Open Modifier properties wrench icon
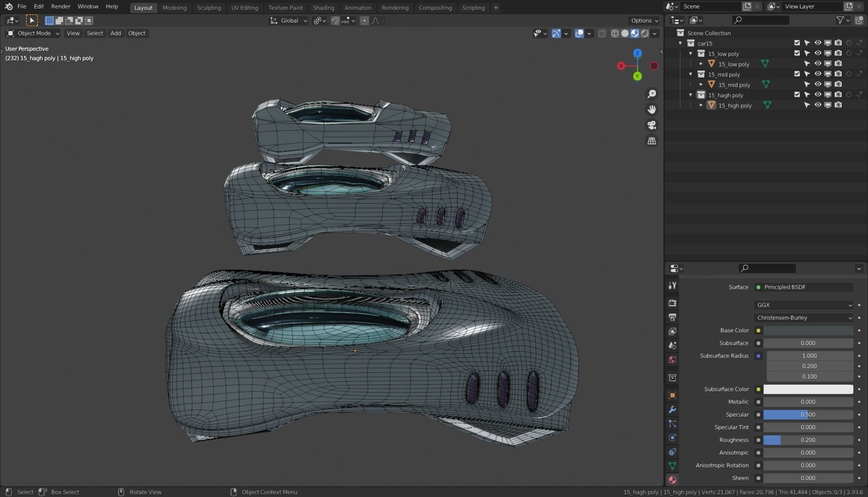The image size is (868, 497). [x=672, y=410]
